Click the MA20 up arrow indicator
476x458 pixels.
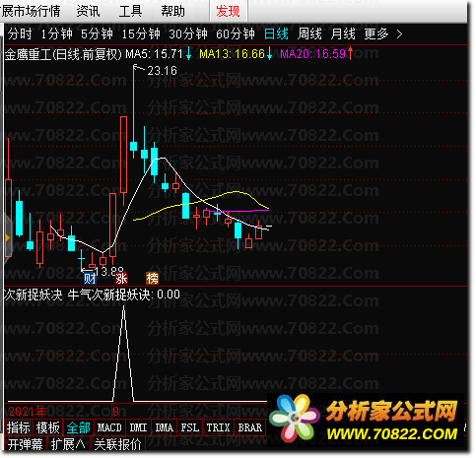pyautogui.click(x=350, y=53)
